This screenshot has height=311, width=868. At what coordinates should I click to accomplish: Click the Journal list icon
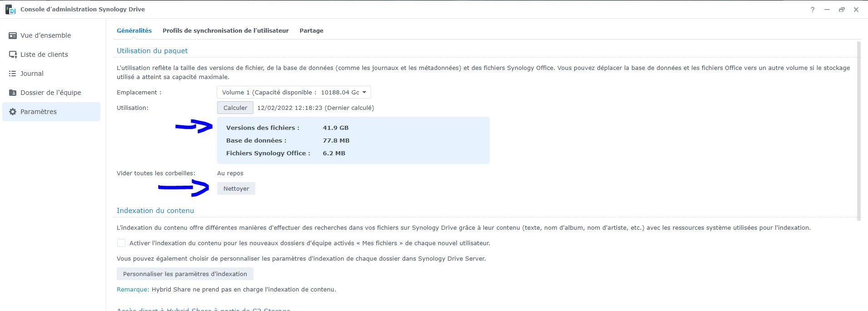tap(13, 74)
